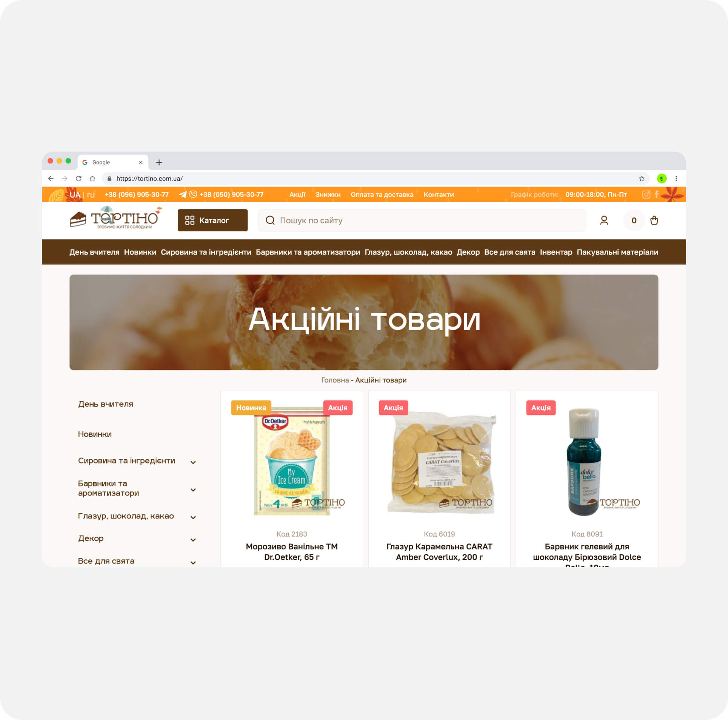Screen dimensions: 728x720
Task: Click in the Пошук по сайту field
Action: coord(422,220)
